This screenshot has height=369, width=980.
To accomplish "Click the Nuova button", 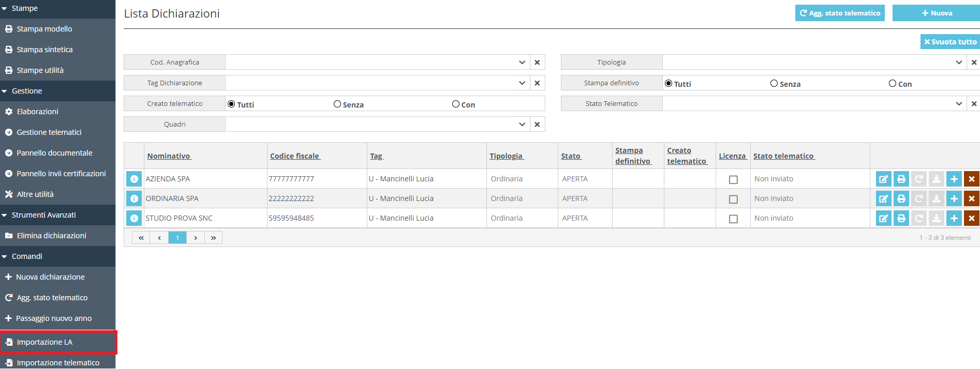I will pyautogui.click(x=937, y=13).
